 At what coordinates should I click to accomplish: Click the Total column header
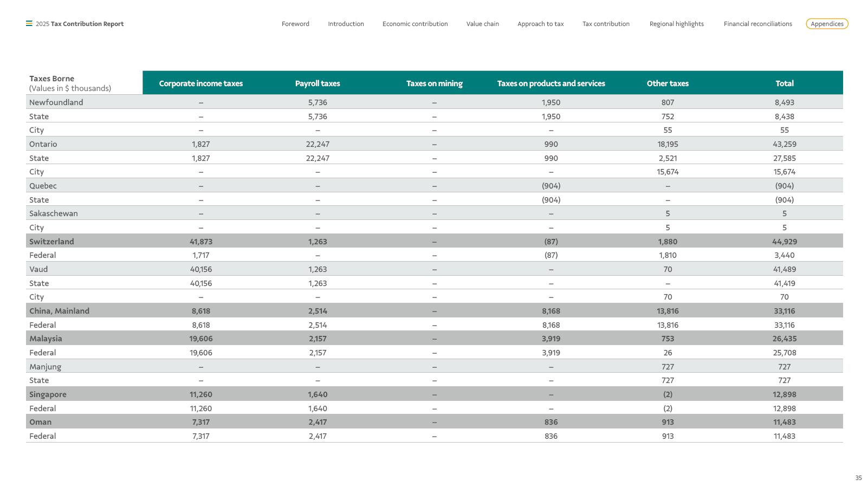coord(784,83)
